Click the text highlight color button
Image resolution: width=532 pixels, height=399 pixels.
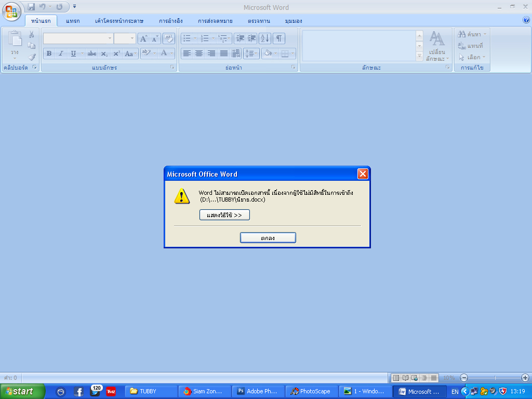coord(146,53)
